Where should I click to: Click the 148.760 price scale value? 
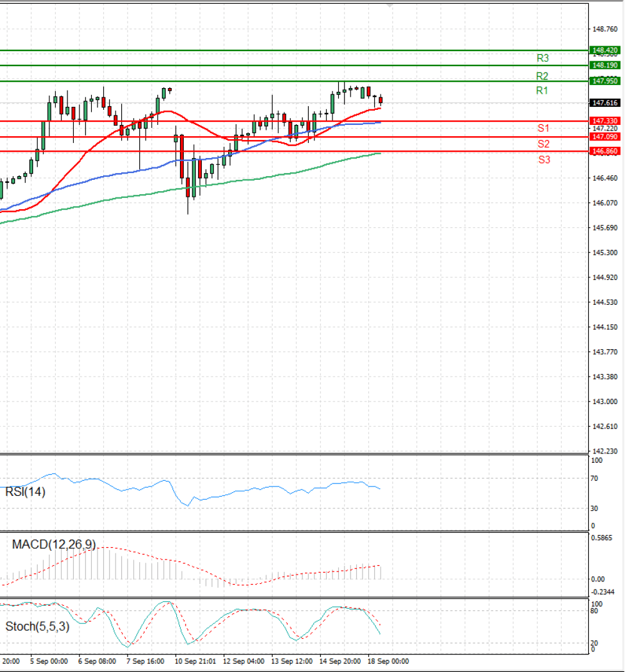(x=605, y=29)
